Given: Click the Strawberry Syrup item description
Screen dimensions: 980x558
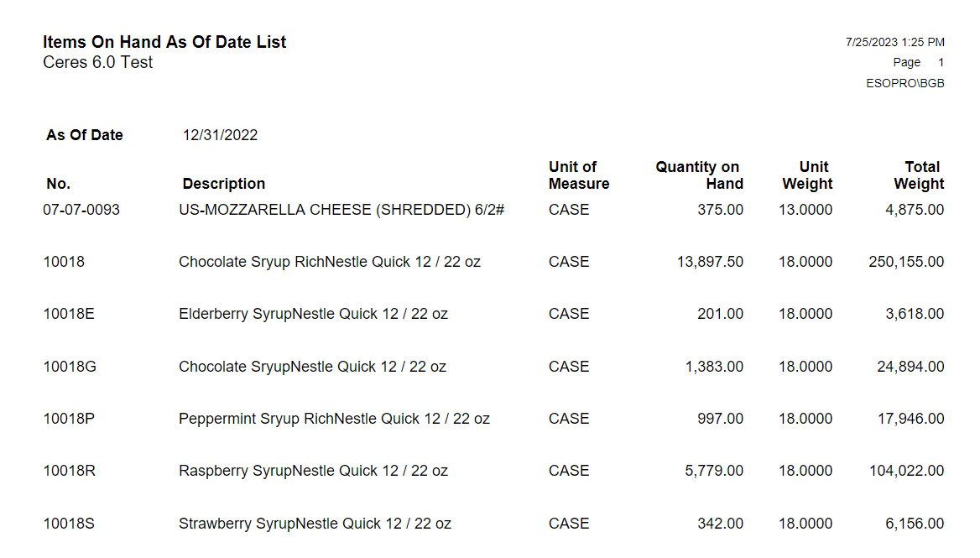Looking at the screenshot, I should tap(315, 524).
